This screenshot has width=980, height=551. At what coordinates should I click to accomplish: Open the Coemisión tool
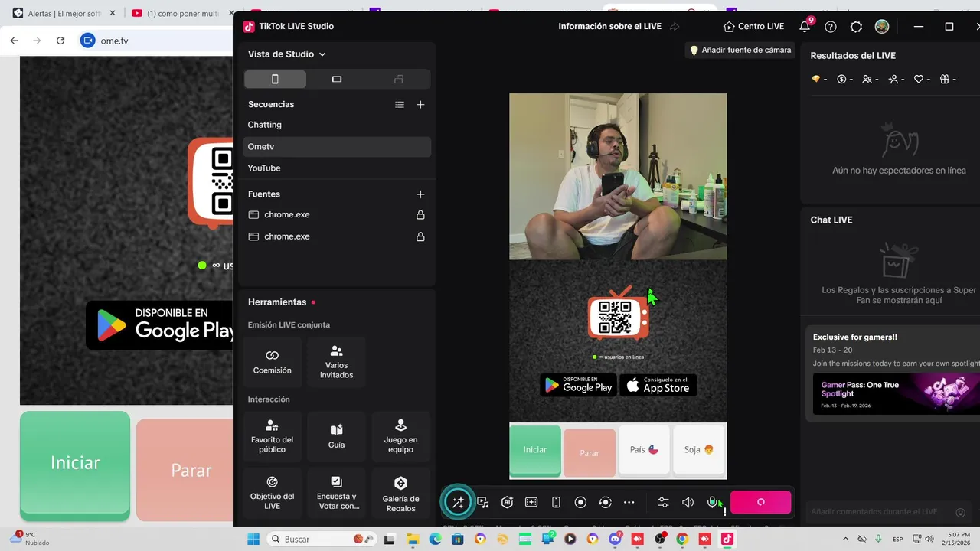coord(273,362)
